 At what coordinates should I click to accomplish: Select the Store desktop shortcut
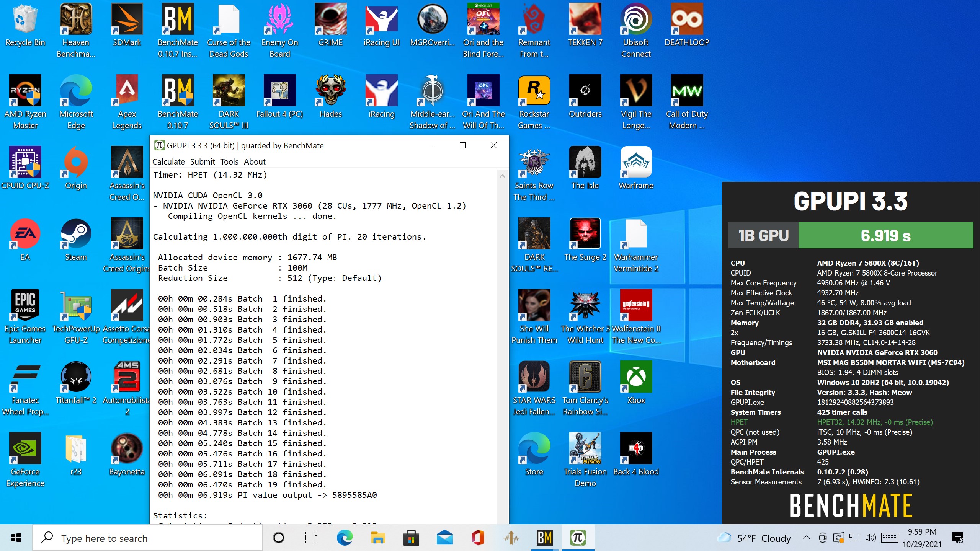[534, 455]
